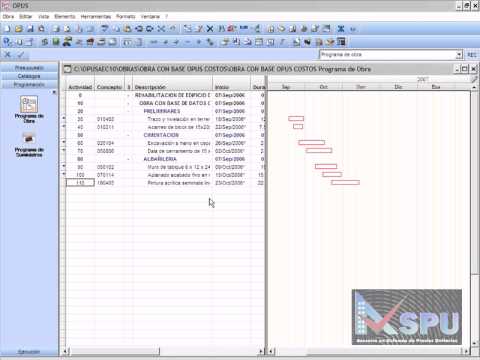This screenshot has width=480, height=360.
Task: Click the two-people resources icon
Action: [x=67, y=42]
